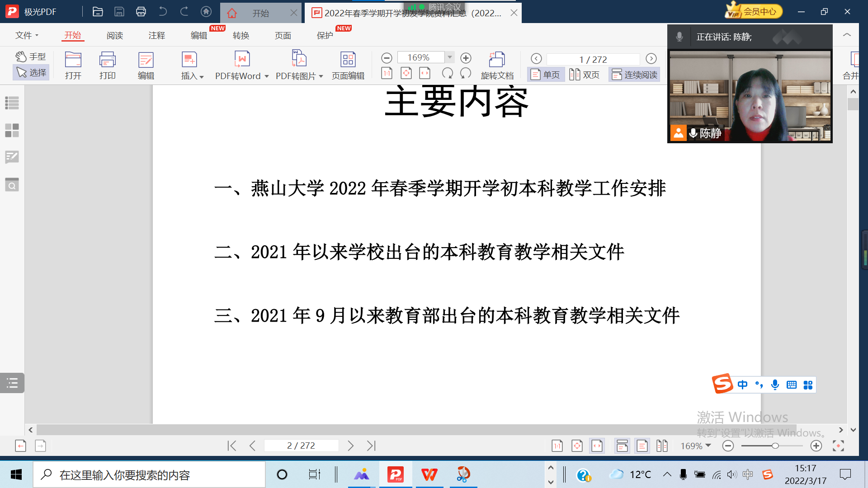Viewport: 868px width, 488px height.
Task: Select the 手型 hand tool button
Action: coord(31,56)
